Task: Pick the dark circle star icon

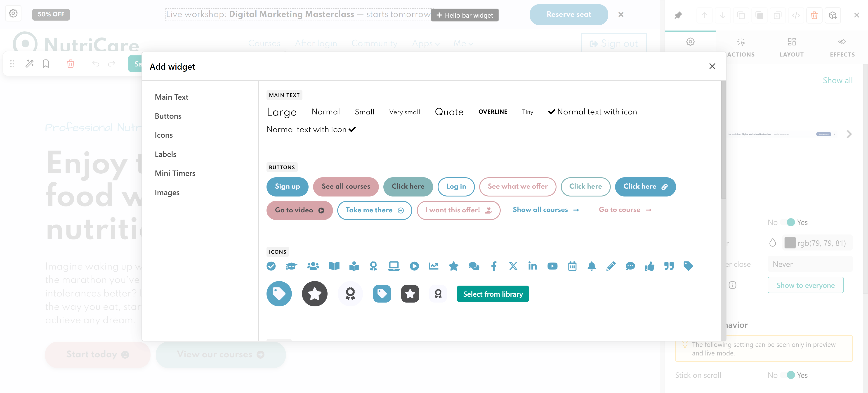Action: 314,294
